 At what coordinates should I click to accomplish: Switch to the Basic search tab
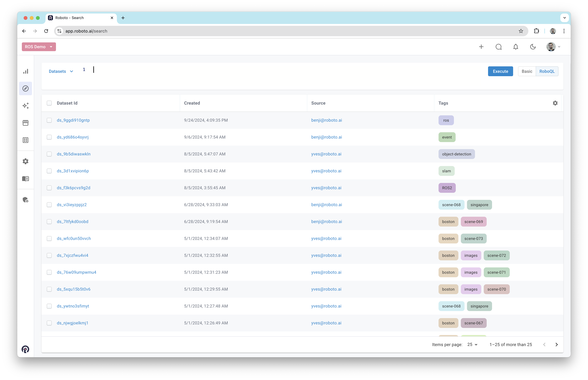pyautogui.click(x=527, y=71)
